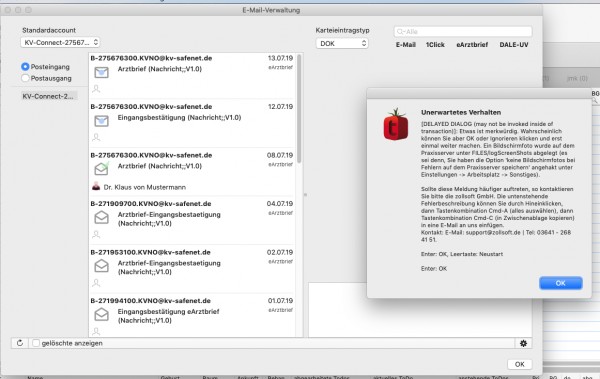Select the KV-Connect-2... account in sidebar

coord(48,96)
